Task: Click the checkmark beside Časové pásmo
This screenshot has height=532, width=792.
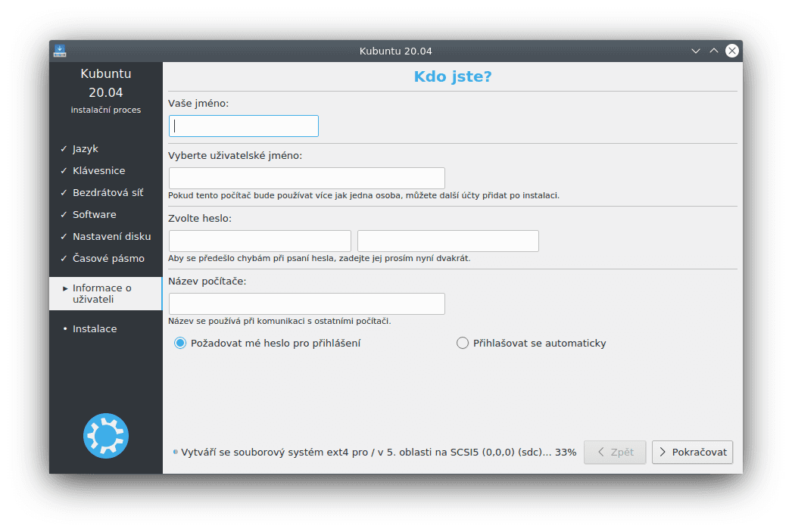Action: pos(64,258)
